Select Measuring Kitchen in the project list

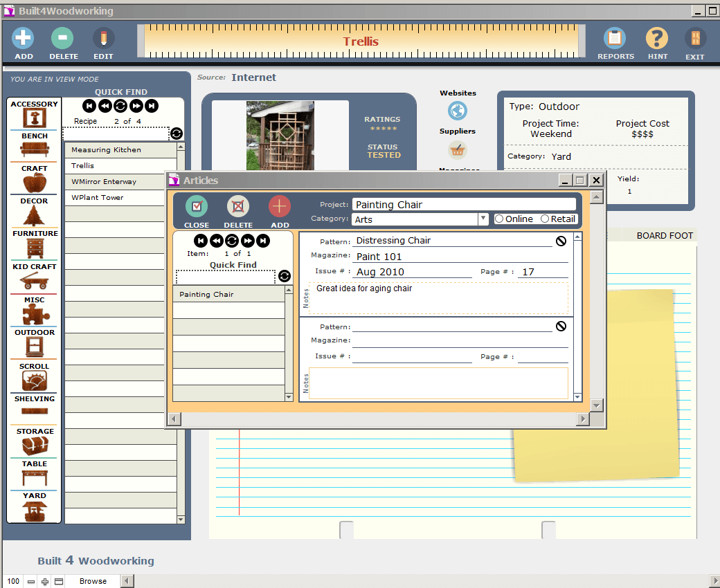[120, 150]
